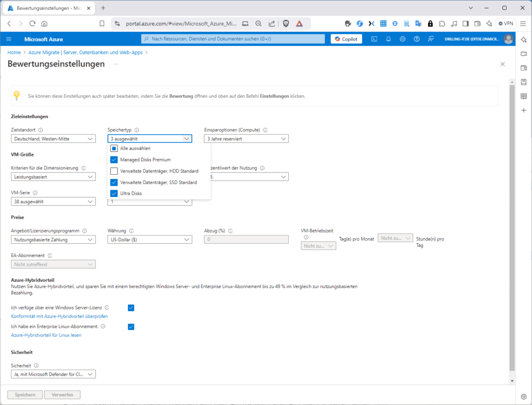Toggle the Windows Server-Lizenz checkbox
This screenshot has width=532, height=405.
coord(131,308)
